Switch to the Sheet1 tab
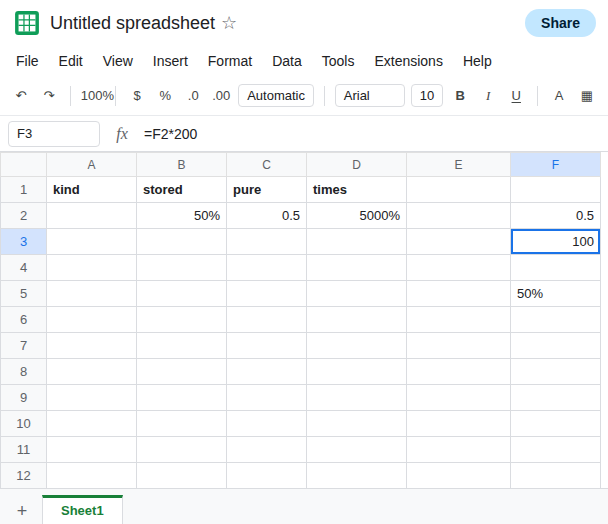Viewport: 608px width, 524px height. [x=83, y=510]
